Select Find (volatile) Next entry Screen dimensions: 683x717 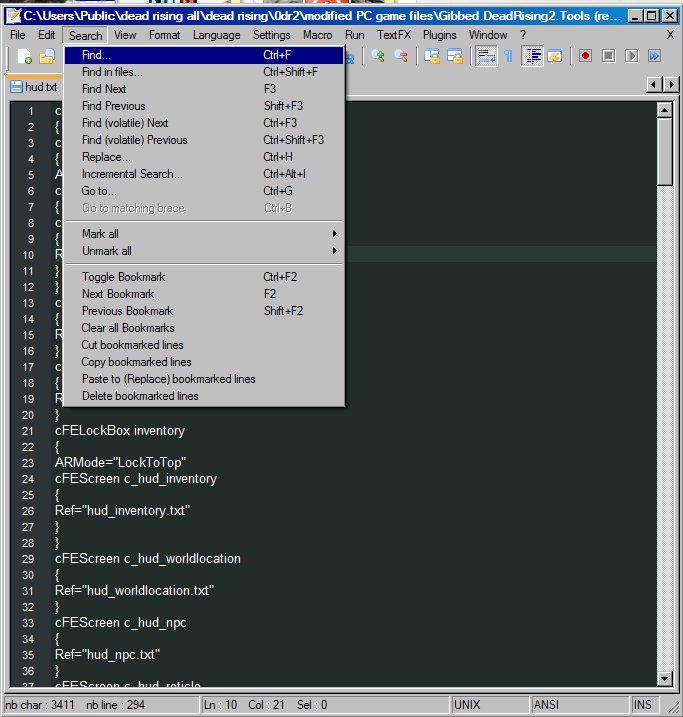204,123
